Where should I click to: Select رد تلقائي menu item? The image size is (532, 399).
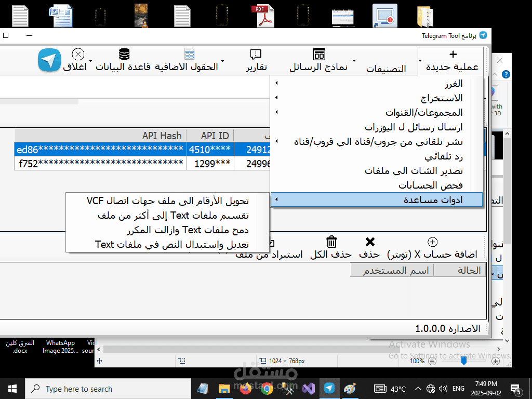tap(377, 156)
